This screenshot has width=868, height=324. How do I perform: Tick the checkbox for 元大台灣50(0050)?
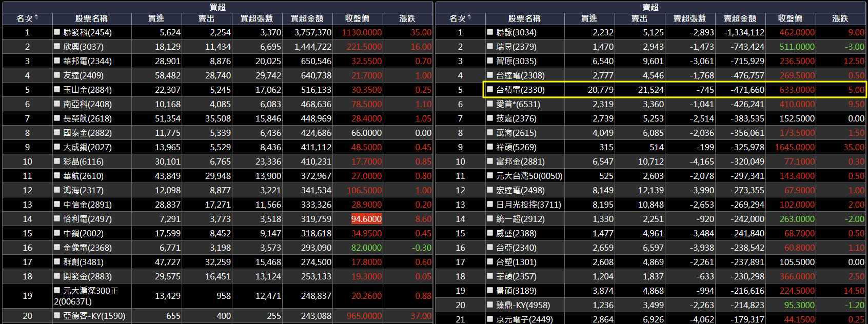pos(490,175)
